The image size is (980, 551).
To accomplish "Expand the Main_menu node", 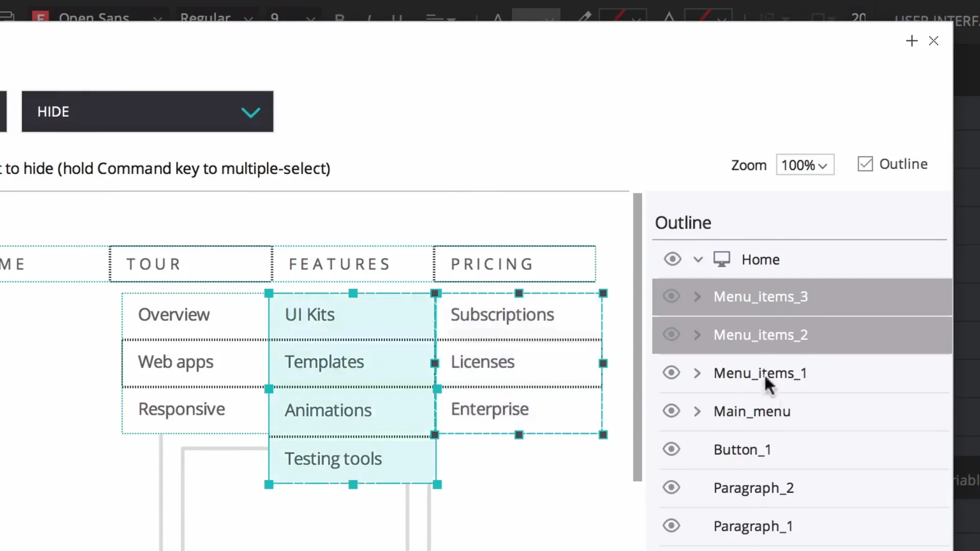I will point(697,411).
